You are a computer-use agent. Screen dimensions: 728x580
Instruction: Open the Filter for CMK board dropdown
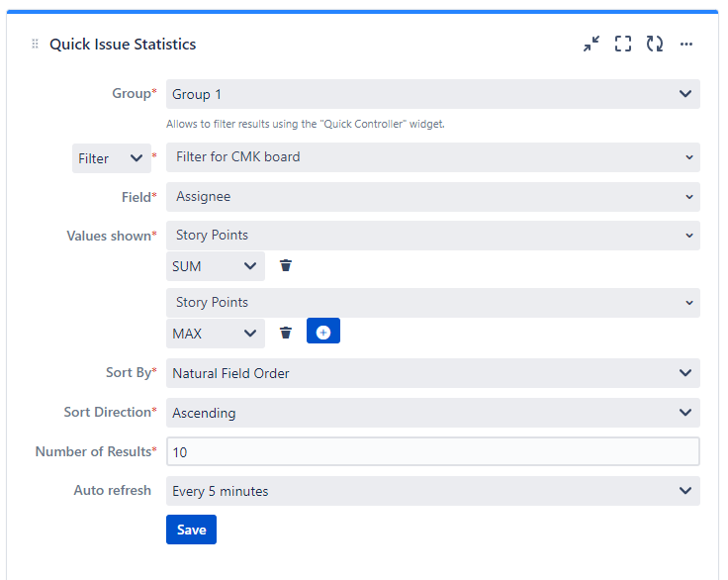click(432, 157)
